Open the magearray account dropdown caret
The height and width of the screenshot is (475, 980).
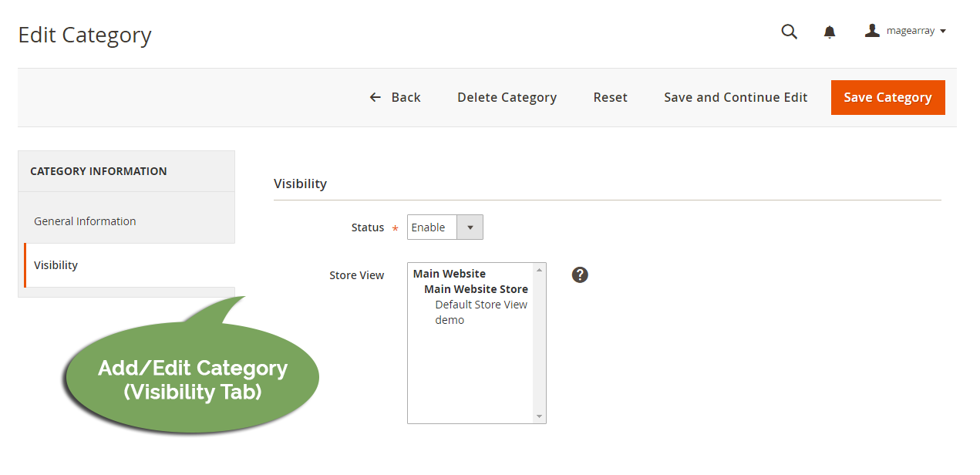coord(945,31)
